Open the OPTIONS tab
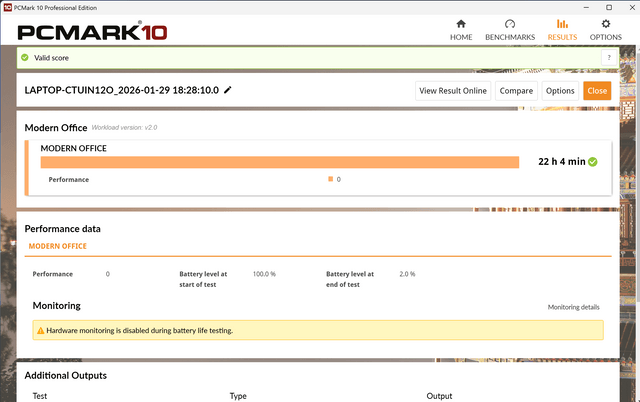 tap(605, 30)
